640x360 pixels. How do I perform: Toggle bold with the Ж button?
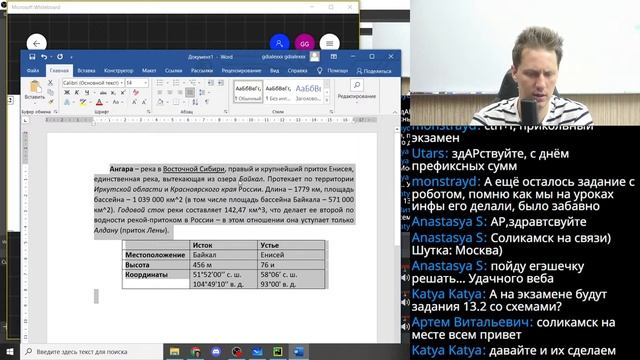pyautogui.click(x=67, y=93)
